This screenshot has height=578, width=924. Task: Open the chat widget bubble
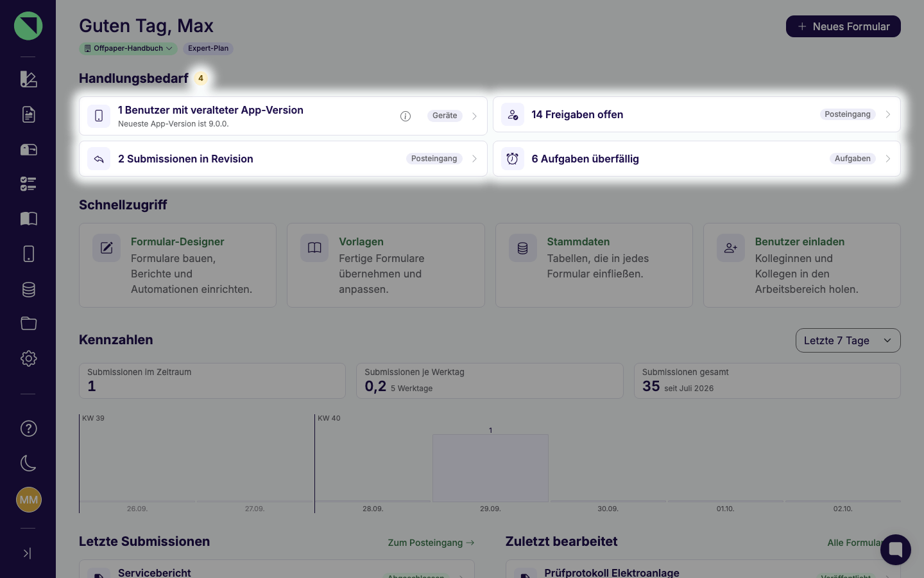pyautogui.click(x=896, y=550)
